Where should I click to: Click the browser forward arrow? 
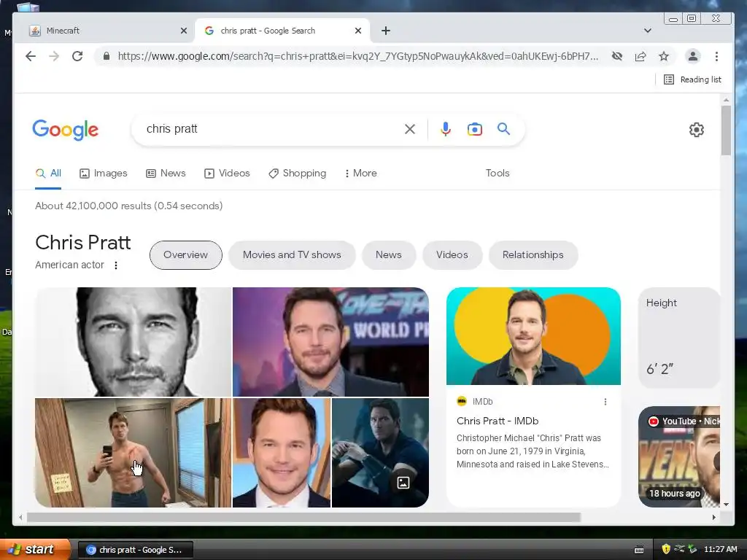54,56
